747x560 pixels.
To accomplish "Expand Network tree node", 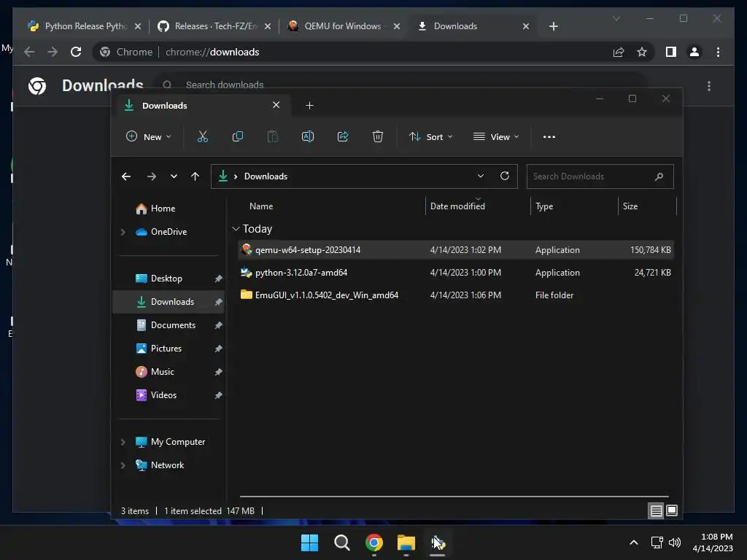I will click(x=123, y=465).
